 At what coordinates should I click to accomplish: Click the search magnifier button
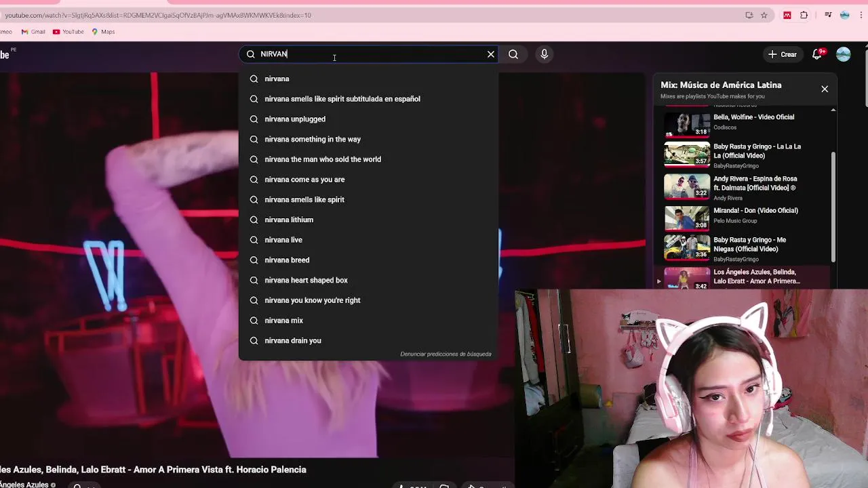click(x=513, y=54)
